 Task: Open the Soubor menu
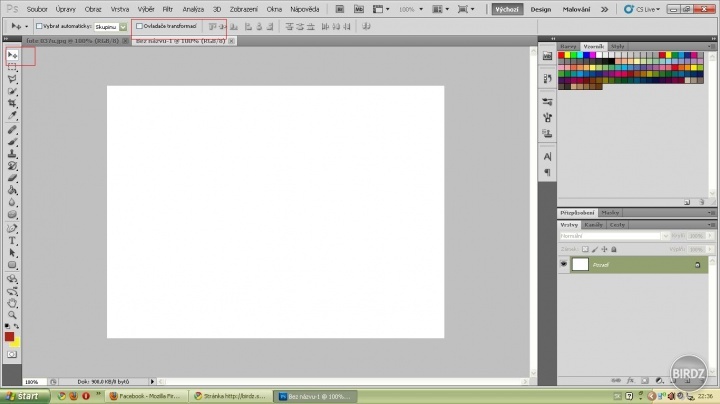(x=37, y=9)
